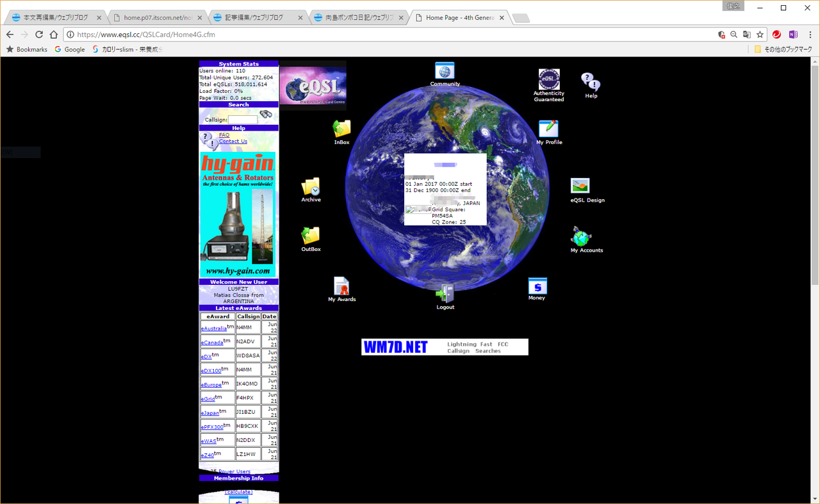Open the Bookmarks star in bookmarks bar
The width and height of the screenshot is (820, 504).
[26, 49]
